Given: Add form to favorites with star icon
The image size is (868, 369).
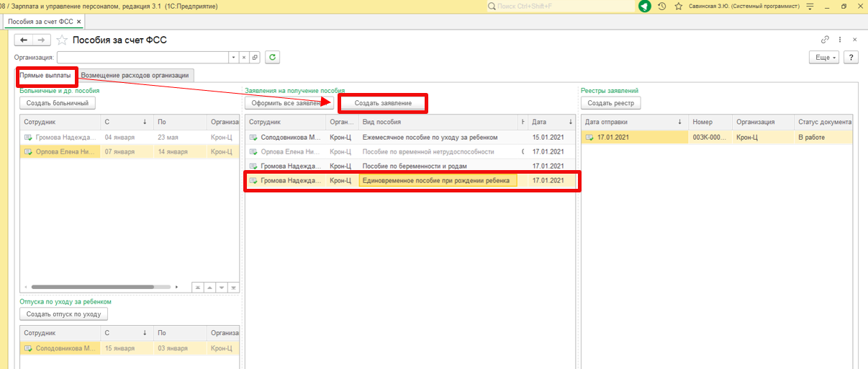Looking at the screenshot, I should pos(63,40).
